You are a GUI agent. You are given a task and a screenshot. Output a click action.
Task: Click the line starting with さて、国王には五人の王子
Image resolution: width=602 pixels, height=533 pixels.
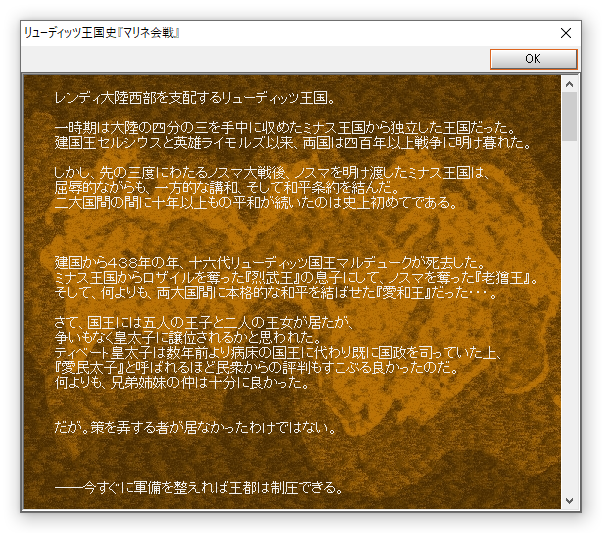pos(225,323)
